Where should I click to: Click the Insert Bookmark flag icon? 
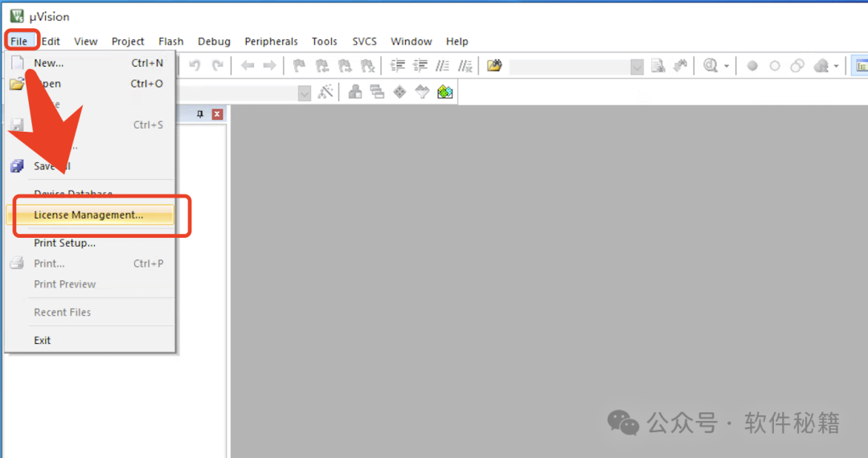click(299, 66)
